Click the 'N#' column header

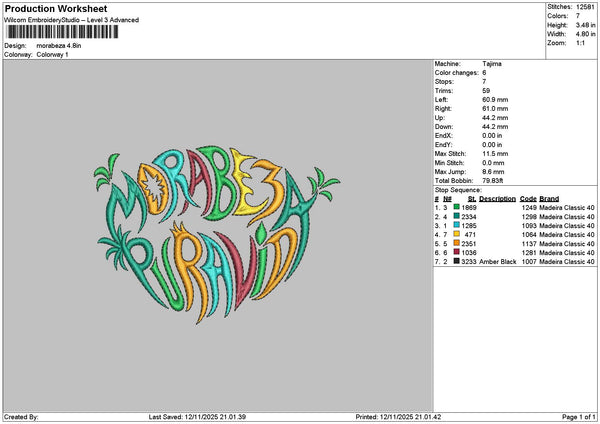click(447, 199)
